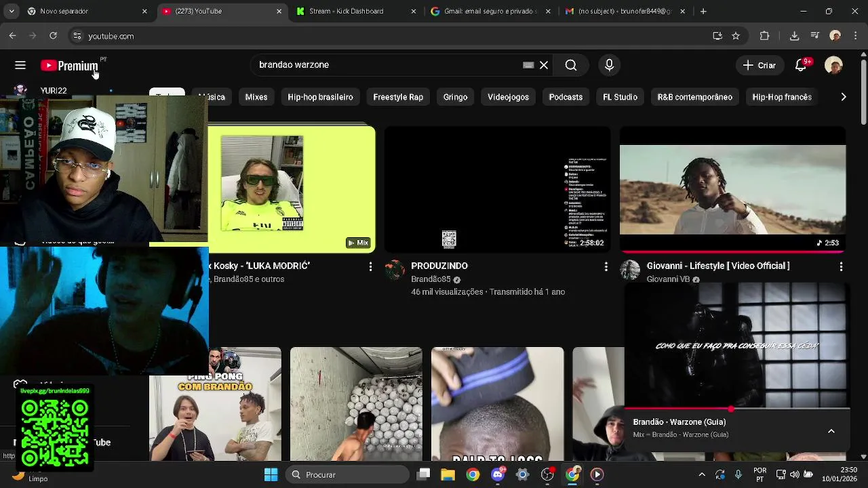Open Chrome downloads icon
This screenshot has width=868, height=488.
[795, 36]
